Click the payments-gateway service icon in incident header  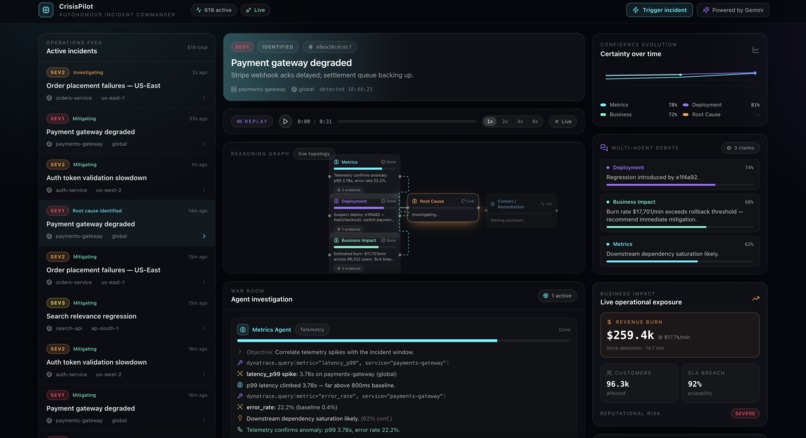(234, 89)
